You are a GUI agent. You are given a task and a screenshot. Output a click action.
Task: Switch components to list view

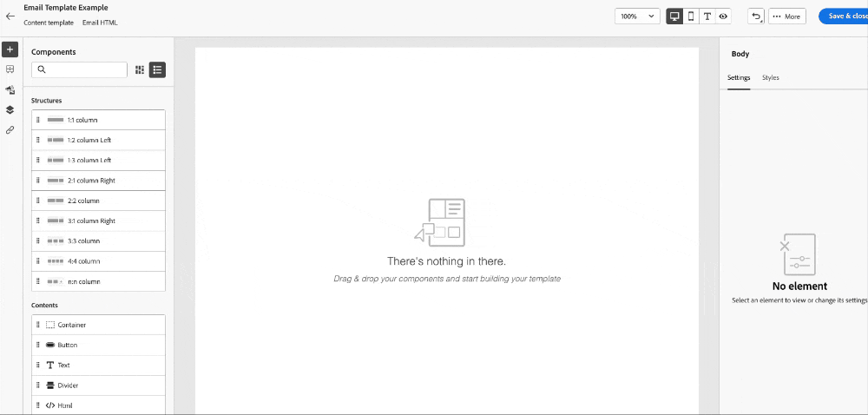click(x=157, y=69)
